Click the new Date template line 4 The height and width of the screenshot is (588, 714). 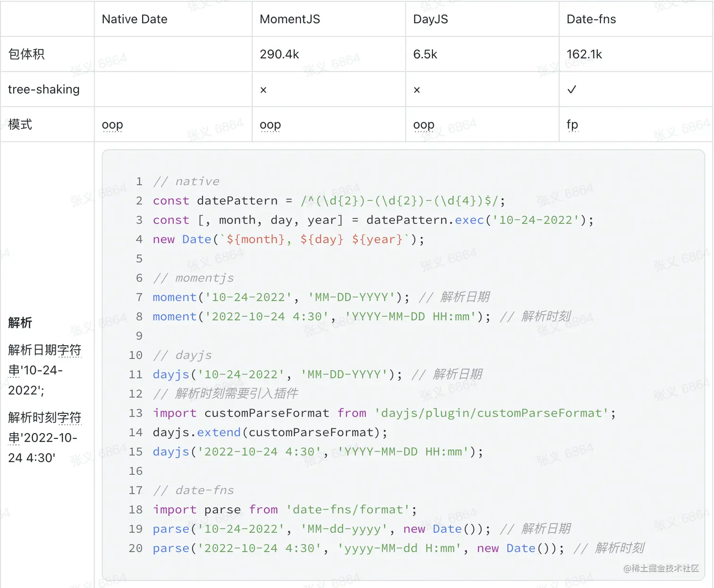click(x=289, y=239)
